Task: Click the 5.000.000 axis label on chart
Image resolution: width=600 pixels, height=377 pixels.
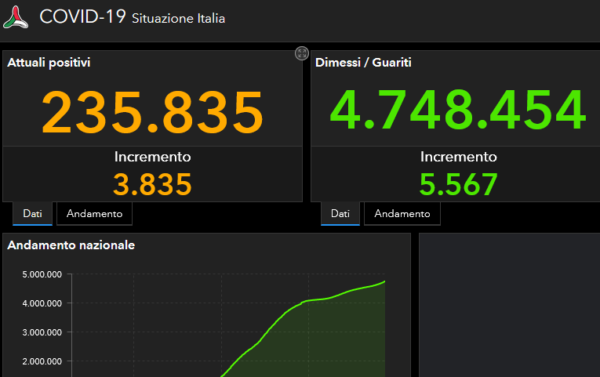Action: pos(42,274)
